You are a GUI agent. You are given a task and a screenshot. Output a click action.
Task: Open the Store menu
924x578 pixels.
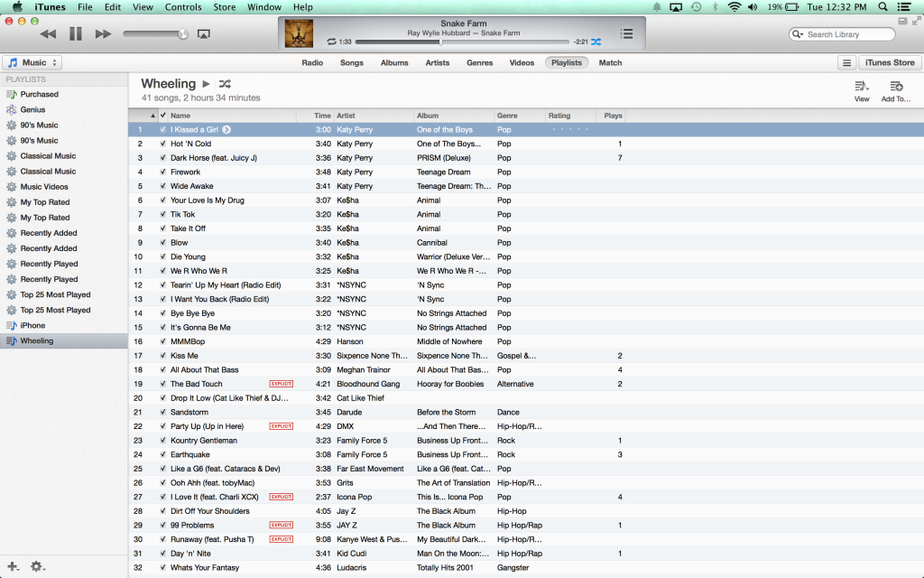pyautogui.click(x=224, y=7)
